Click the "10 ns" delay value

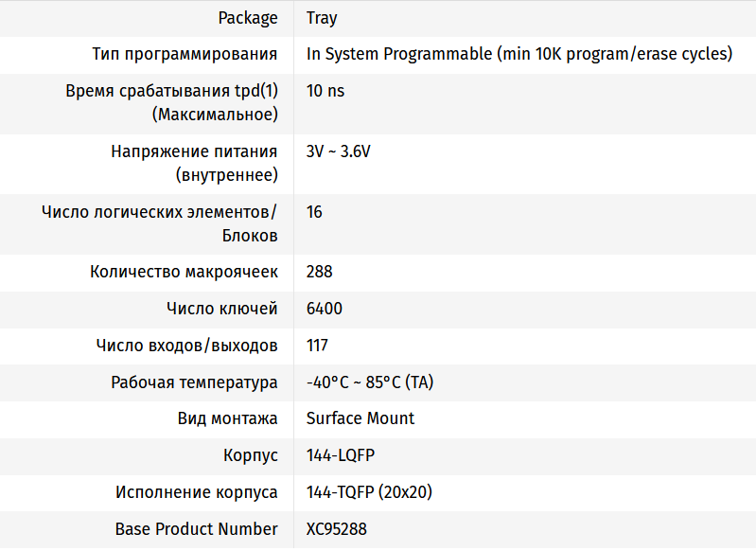click(326, 92)
